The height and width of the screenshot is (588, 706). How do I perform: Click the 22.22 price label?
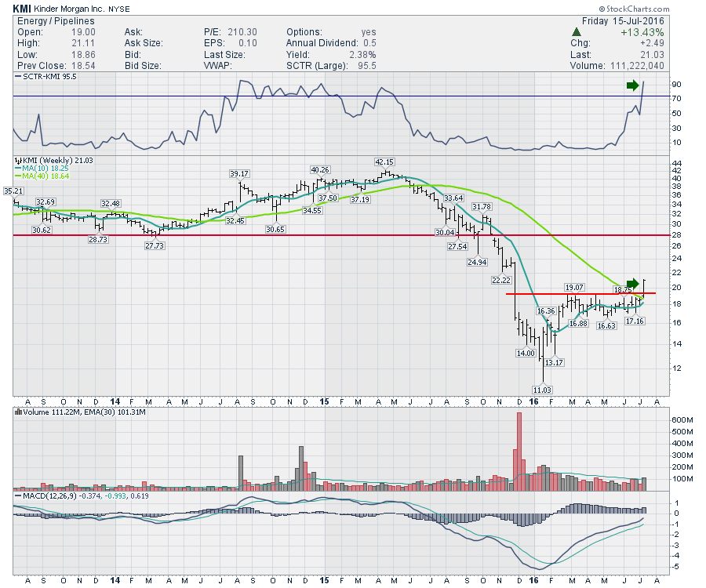pos(501,280)
